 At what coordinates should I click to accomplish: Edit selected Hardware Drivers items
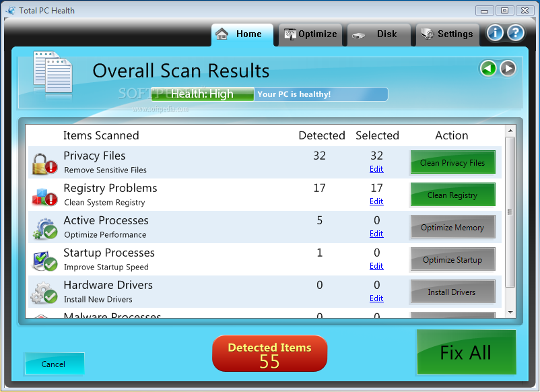tap(376, 298)
